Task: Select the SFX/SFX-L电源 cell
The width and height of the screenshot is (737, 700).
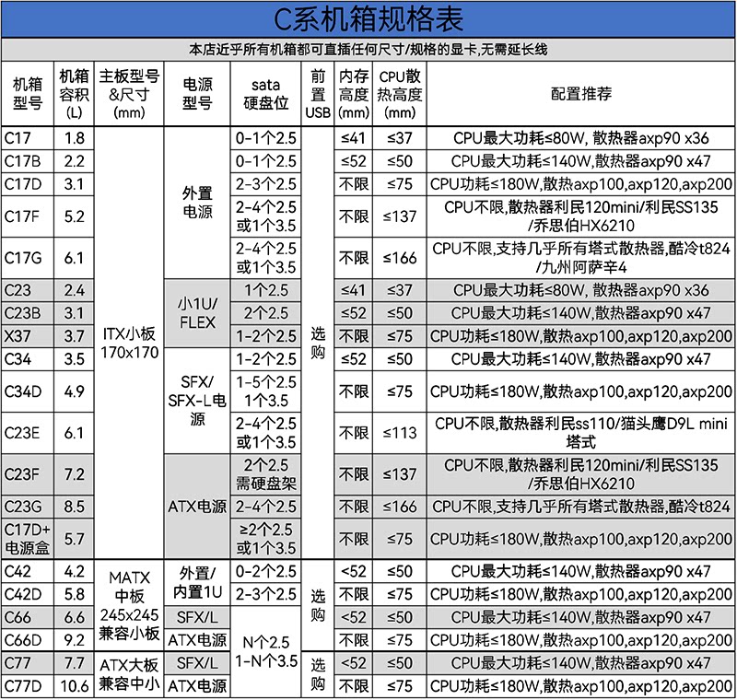Action: [197, 401]
